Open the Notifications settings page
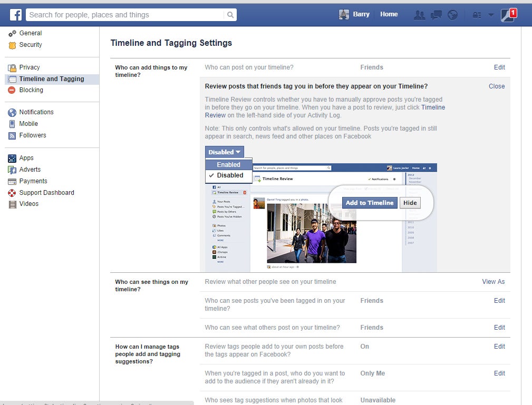 pos(36,112)
